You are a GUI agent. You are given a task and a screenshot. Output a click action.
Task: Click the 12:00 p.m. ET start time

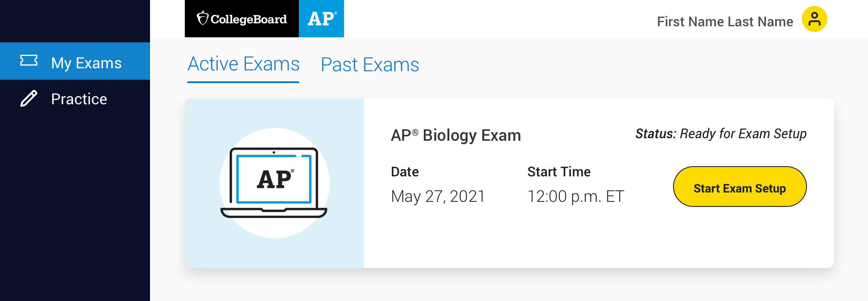[x=576, y=196]
